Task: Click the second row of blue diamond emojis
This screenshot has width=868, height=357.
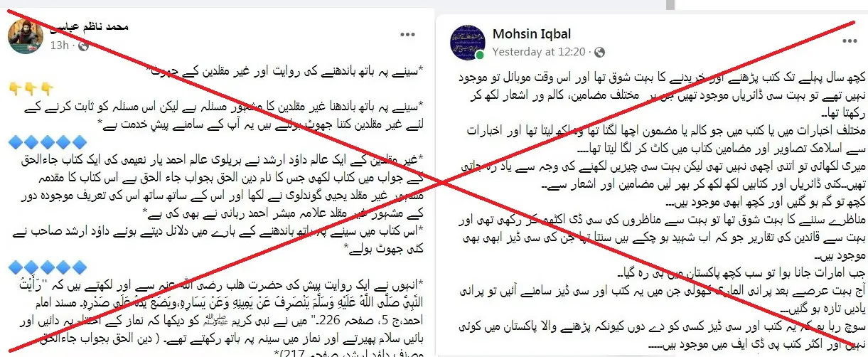Action: 48,267
